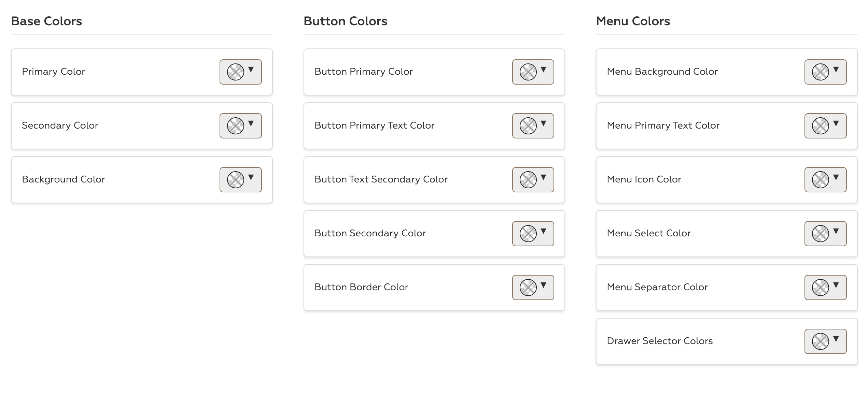Click the Secondary Color empty swatch circle
The height and width of the screenshot is (397, 868).
[236, 126]
